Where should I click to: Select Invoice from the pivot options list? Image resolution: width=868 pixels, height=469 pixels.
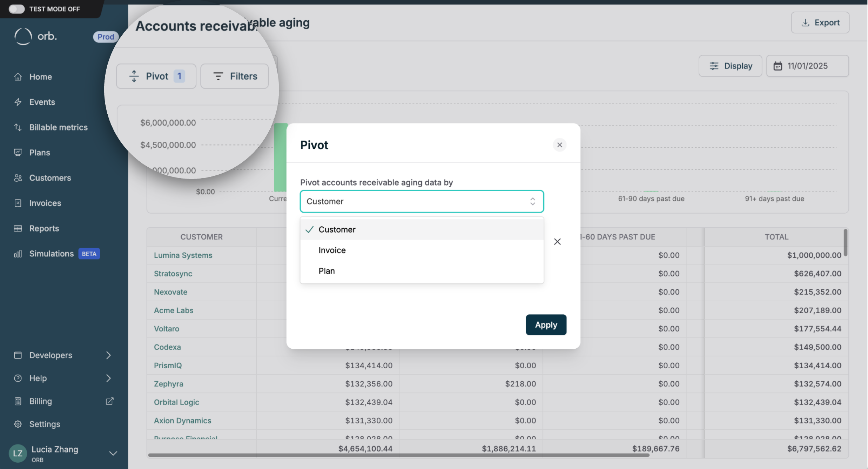tap(332, 250)
